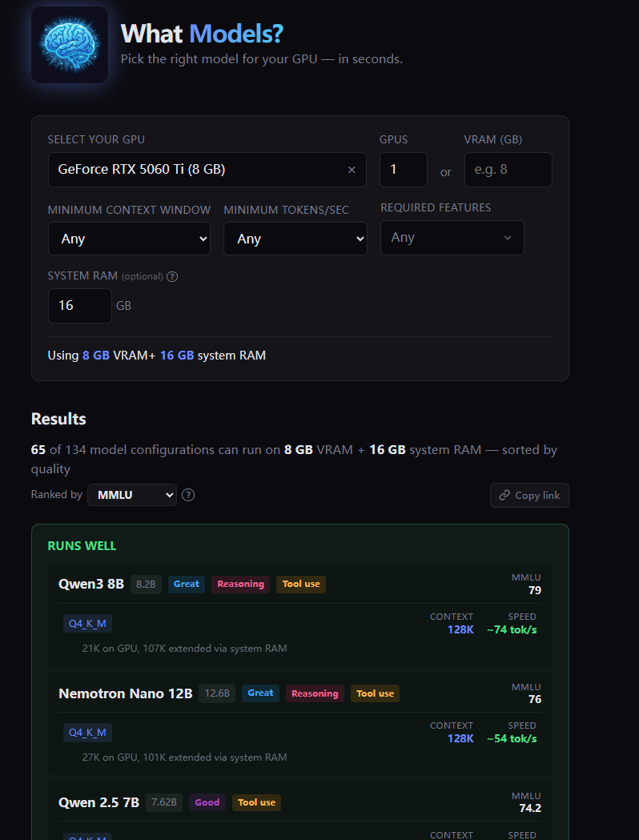
Task: Click the Nemotron Nano 12B model name
Action: click(126, 693)
